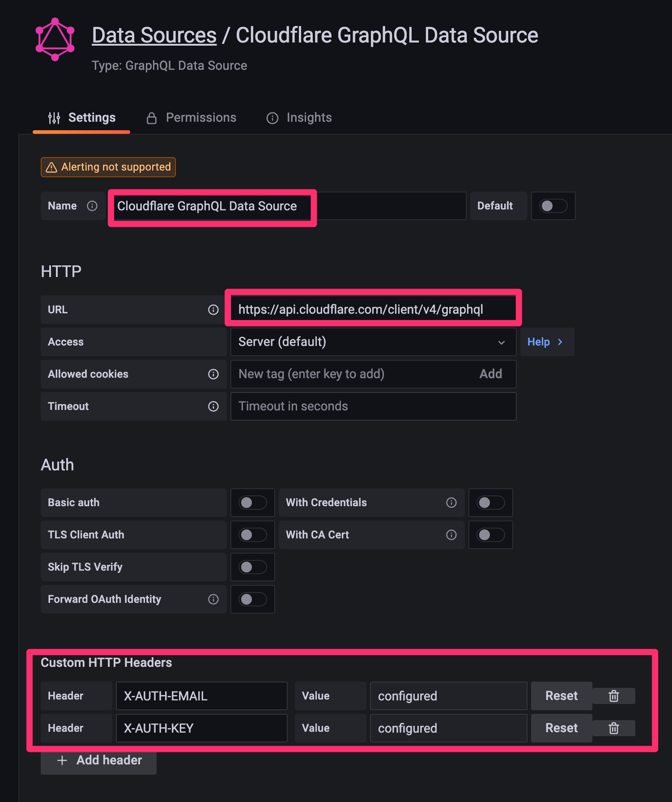
Task: Click the With Credentials info icon
Action: tap(451, 503)
